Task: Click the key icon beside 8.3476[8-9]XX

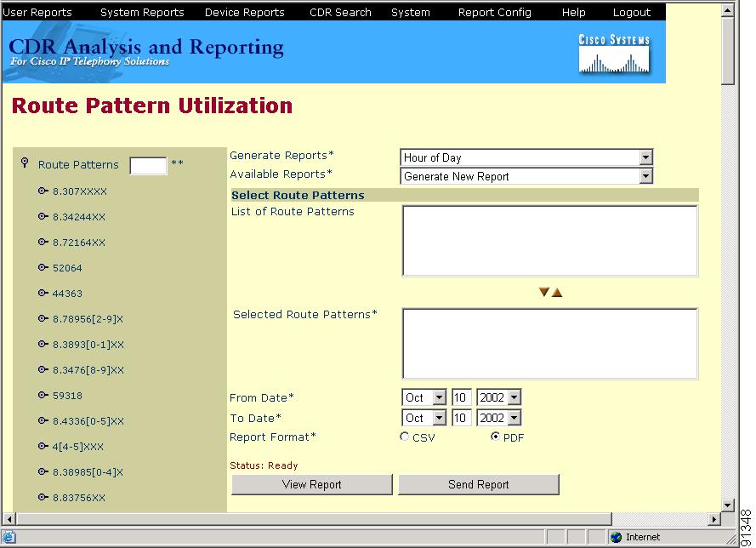Action: [x=43, y=369]
